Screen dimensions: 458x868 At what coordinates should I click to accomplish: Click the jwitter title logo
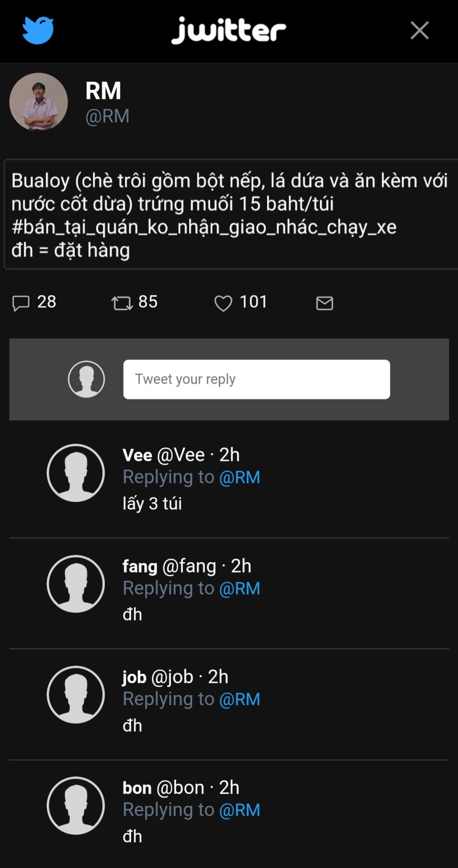229,30
